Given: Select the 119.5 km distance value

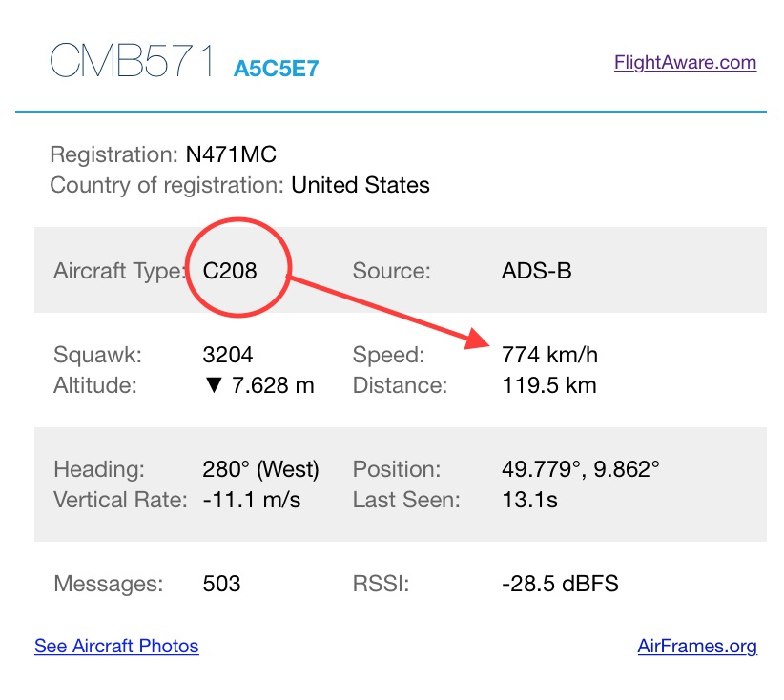Looking at the screenshot, I should (549, 386).
